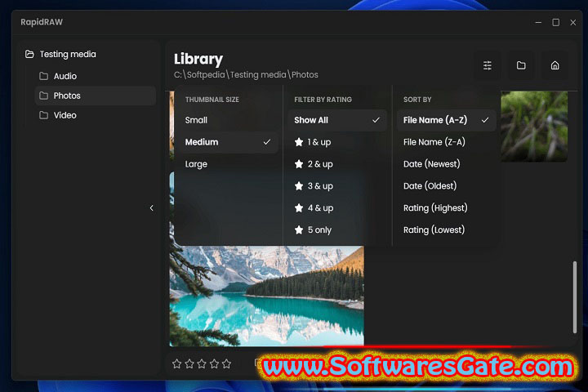588x392 pixels.
Task: Select the green moss photo thumbnail
Action: tap(534, 127)
